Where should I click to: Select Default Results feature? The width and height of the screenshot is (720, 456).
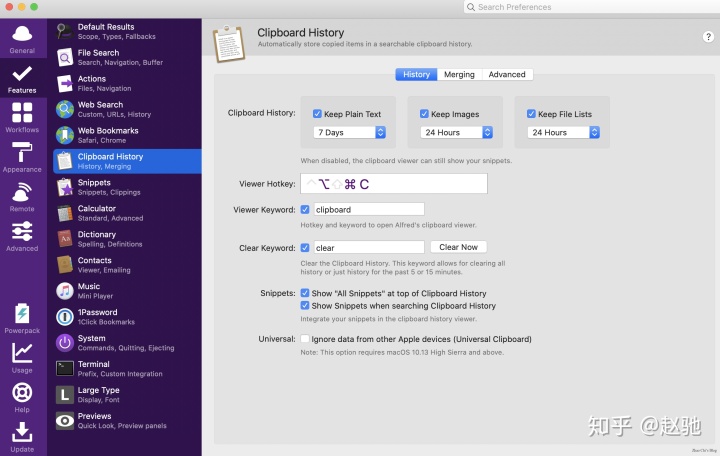[127, 31]
